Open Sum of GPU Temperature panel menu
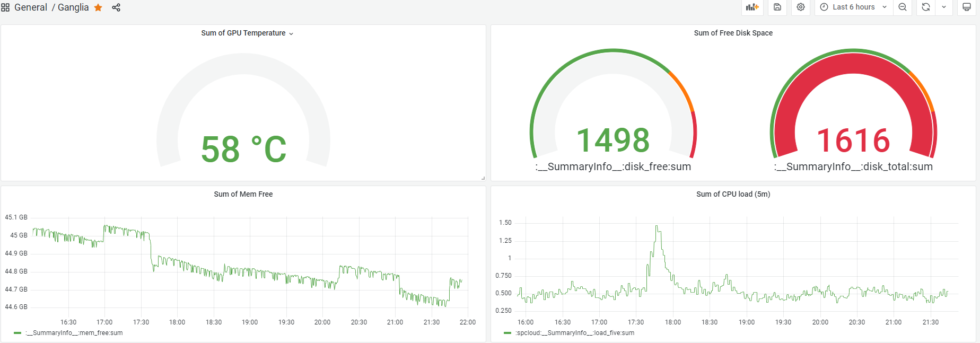This screenshot has height=343, width=980. pyautogui.click(x=247, y=33)
